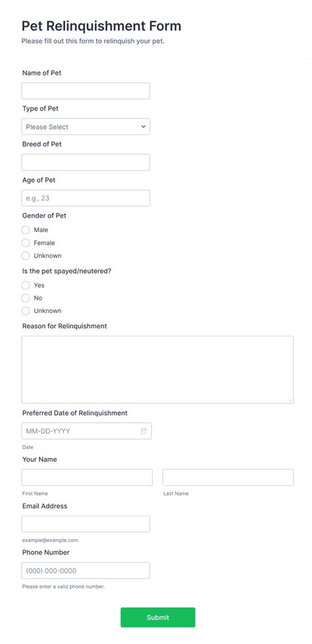
Task: Click the Type of Pet dropdown chevron
Action: [x=143, y=127]
